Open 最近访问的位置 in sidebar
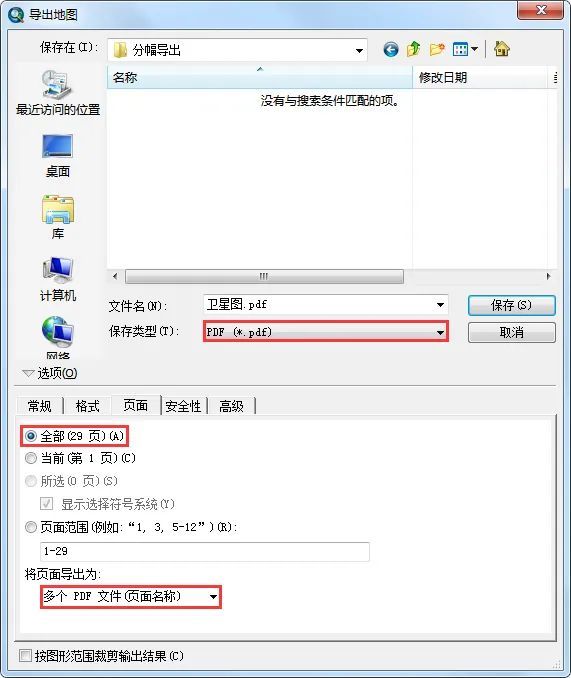Screen dimensions: 571x678 click(58, 93)
